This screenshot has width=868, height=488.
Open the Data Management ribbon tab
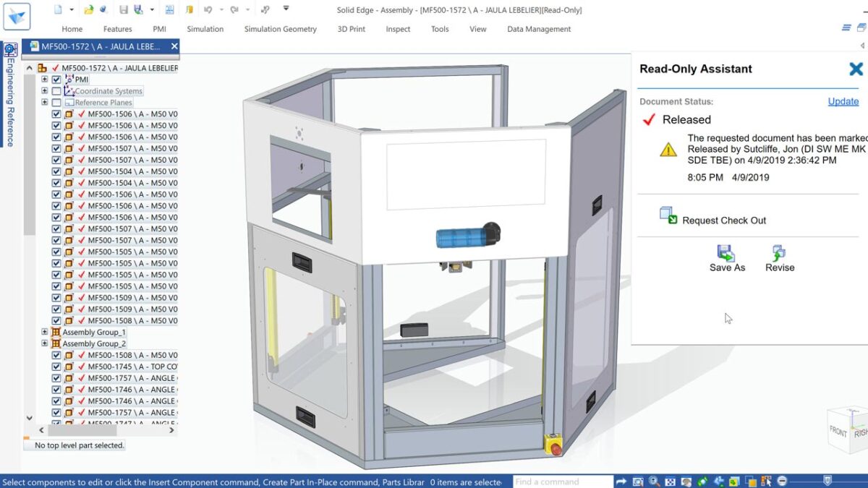(x=539, y=29)
